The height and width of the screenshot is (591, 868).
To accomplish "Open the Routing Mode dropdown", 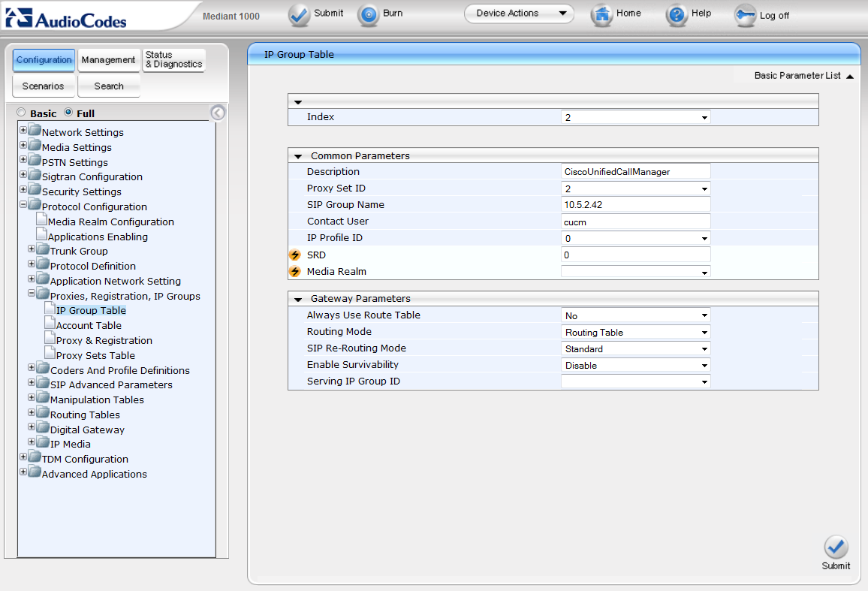I will pyautogui.click(x=635, y=332).
